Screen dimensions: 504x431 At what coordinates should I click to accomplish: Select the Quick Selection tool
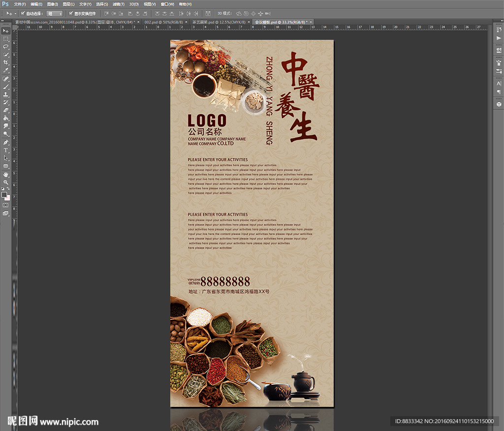coord(6,55)
